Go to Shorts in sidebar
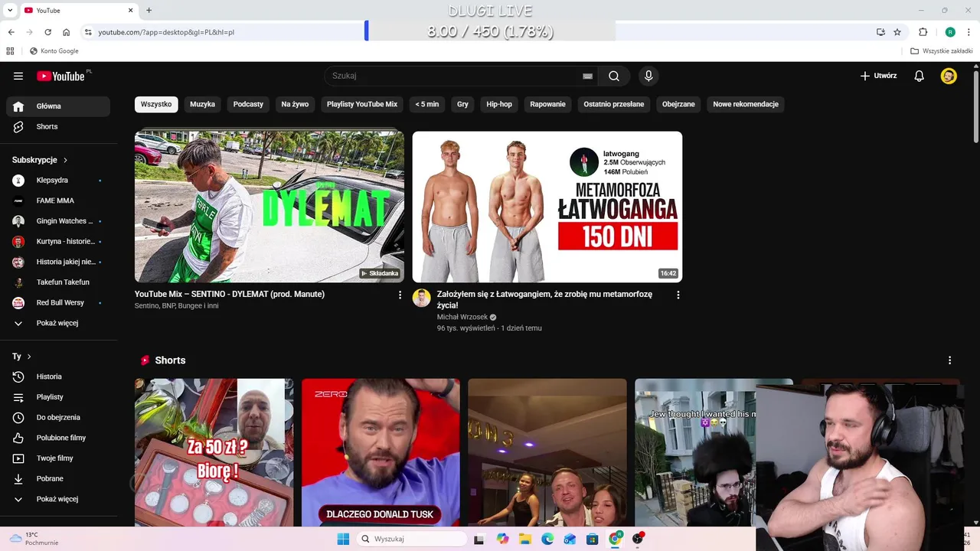Screen dimensions: 980x551 tap(58, 126)
